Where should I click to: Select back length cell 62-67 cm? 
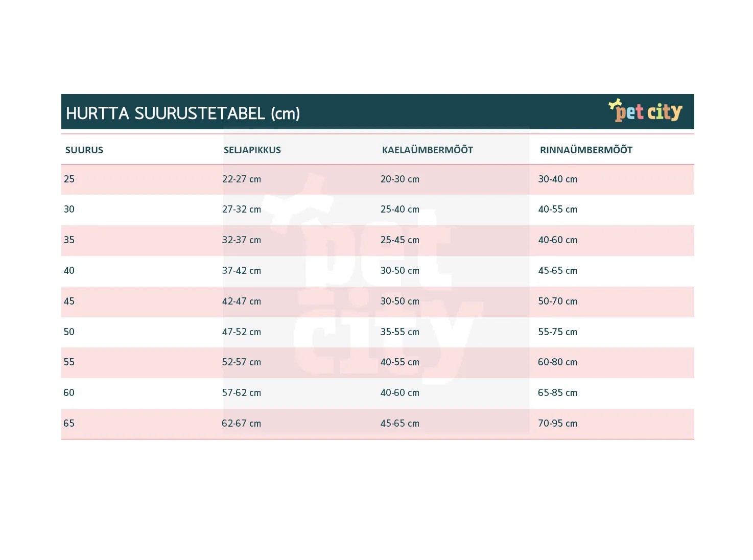(x=242, y=424)
